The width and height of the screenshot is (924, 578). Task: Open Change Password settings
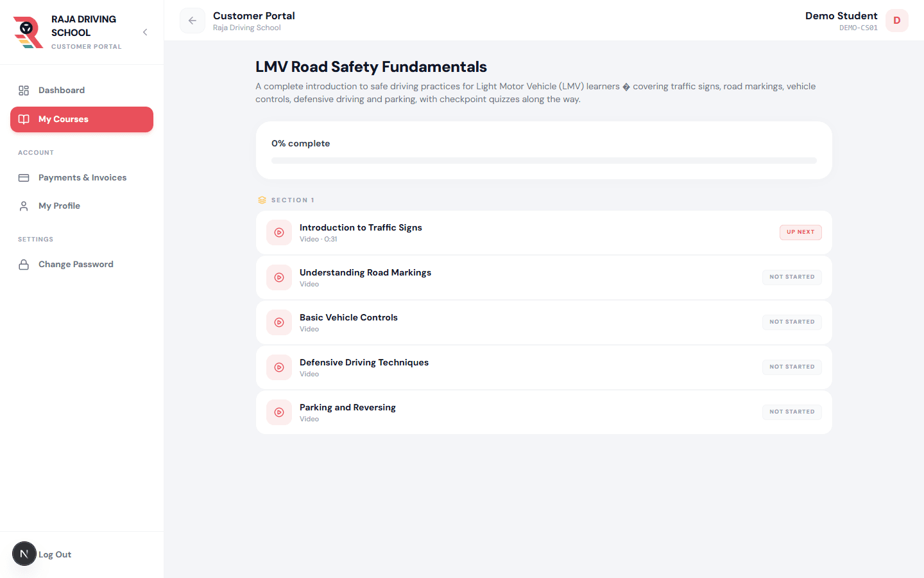tap(81, 265)
